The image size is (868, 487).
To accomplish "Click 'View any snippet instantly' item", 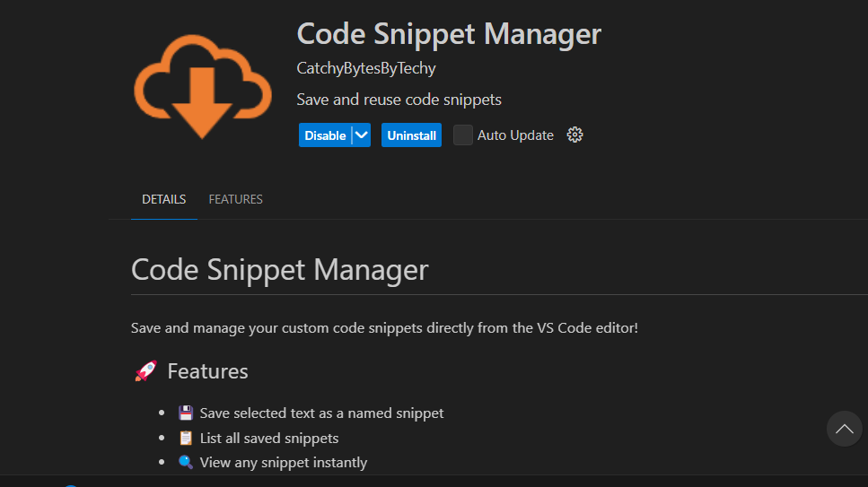I will [284, 462].
